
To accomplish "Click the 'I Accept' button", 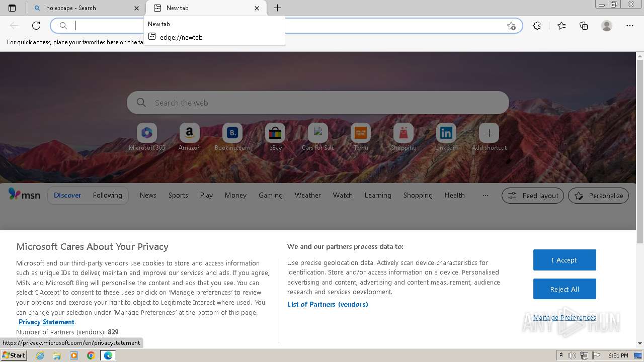I will pos(565,260).
